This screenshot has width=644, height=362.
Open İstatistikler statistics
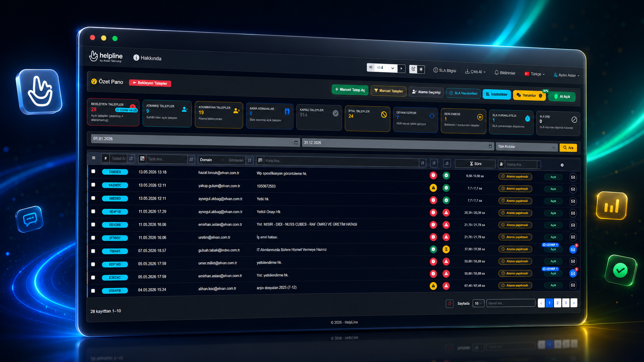(x=496, y=94)
